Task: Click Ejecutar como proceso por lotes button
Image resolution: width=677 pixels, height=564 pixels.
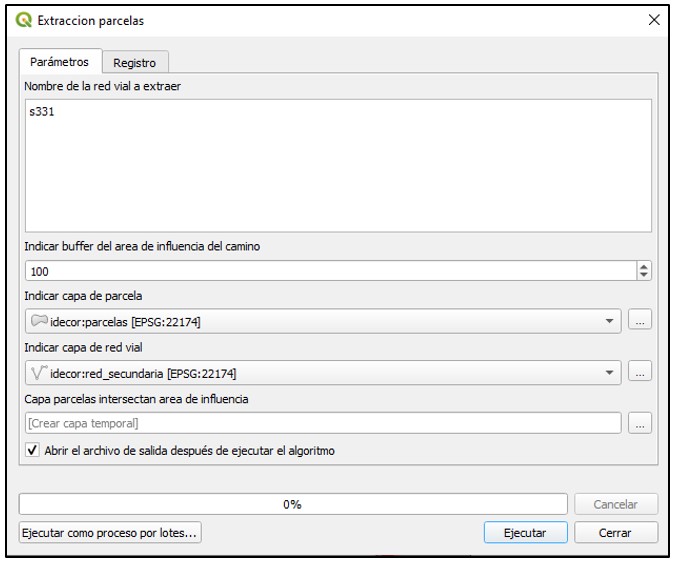Action: [110, 532]
